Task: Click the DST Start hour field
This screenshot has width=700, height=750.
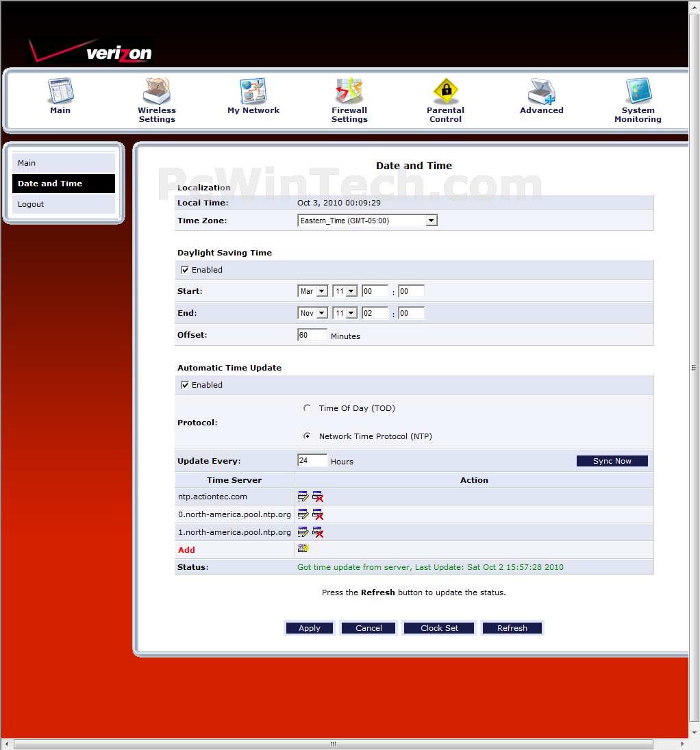Action: (375, 291)
